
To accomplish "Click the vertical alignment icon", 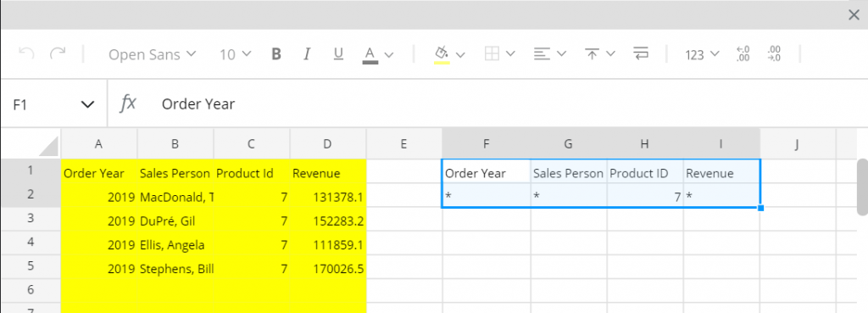I will [593, 53].
